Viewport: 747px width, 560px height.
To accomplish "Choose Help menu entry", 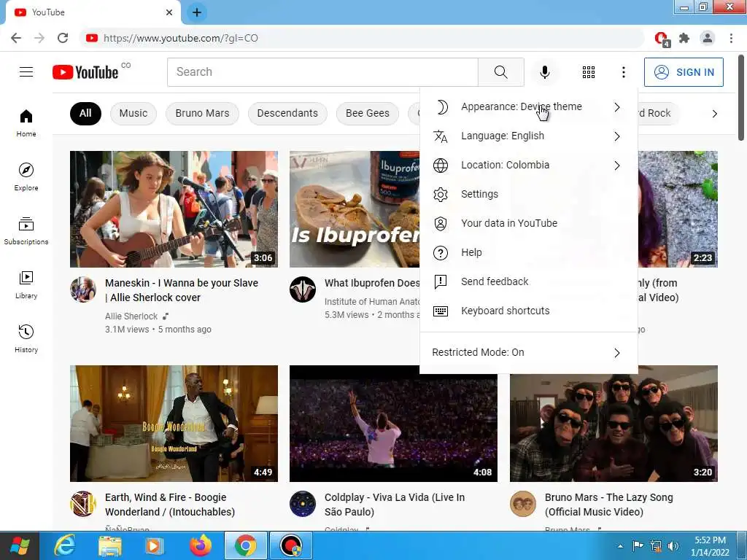I will tap(528, 252).
